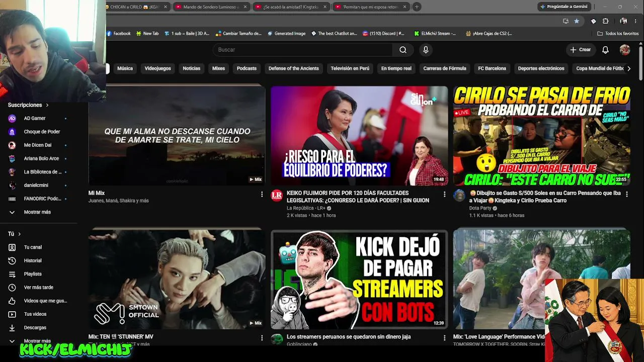The height and width of the screenshot is (362, 644).
Task: Play the ¿Riesgo para el equilibrio de poderes? thumbnail
Action: pos(359,136)
